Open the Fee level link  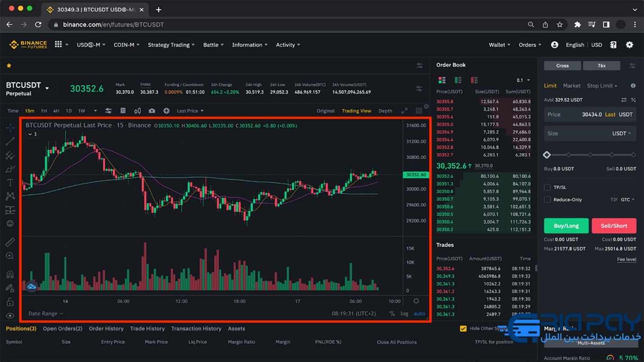(x=626, y=259)
